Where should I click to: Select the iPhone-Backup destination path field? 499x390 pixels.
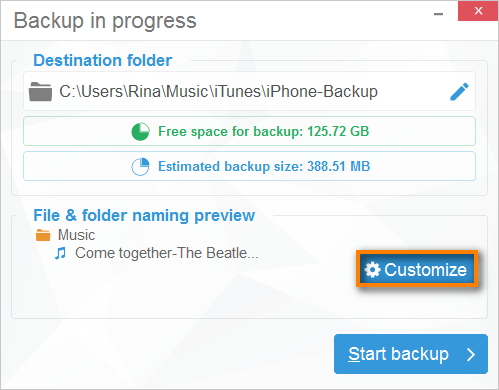point(249,91)
